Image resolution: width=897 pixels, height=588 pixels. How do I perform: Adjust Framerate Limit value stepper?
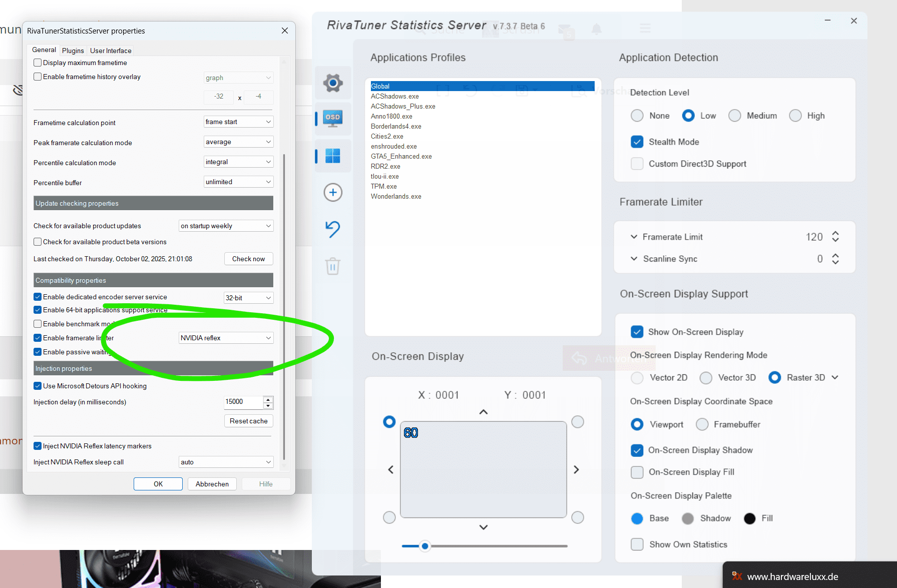click(x=835, y=237)
